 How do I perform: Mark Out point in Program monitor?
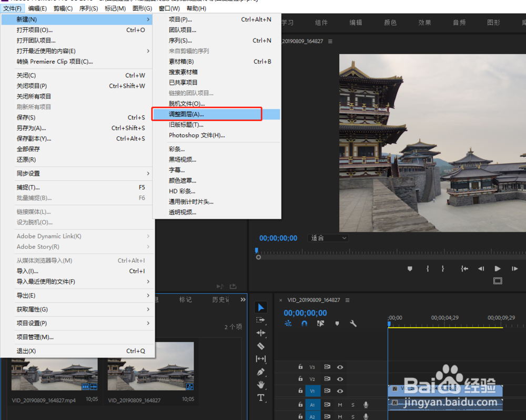click(x=443, y=269)
